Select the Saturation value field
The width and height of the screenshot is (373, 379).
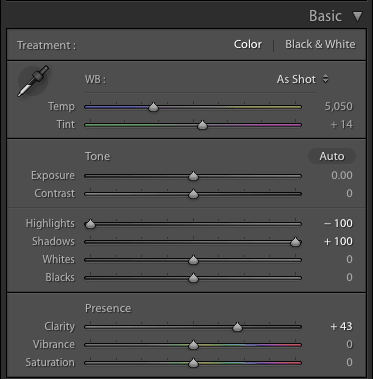click(349, 362)
